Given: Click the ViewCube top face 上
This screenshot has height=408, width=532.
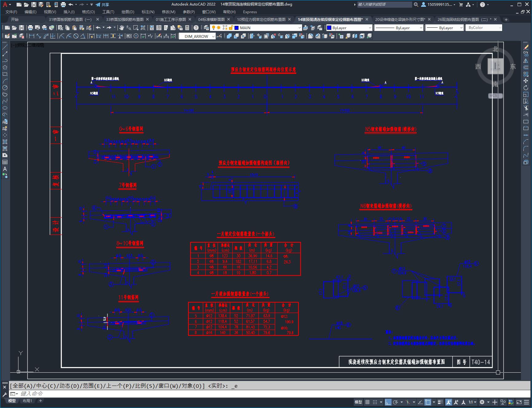Looking at the screenshot, I should (495, 66).
